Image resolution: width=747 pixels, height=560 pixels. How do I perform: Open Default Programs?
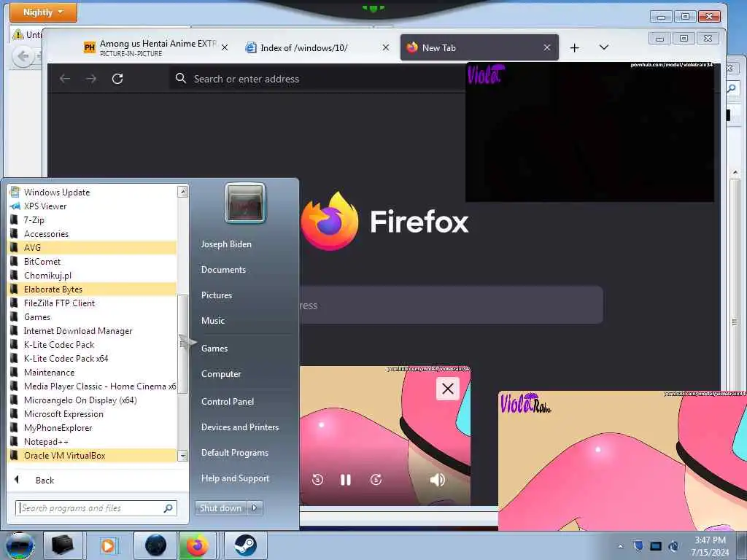coord(235,452)
